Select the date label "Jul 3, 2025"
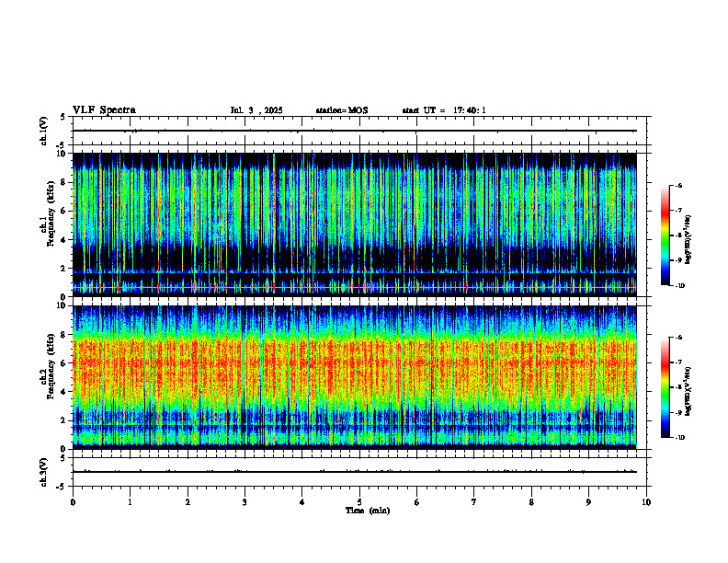The image size is (728, 563). click(256, 110)
